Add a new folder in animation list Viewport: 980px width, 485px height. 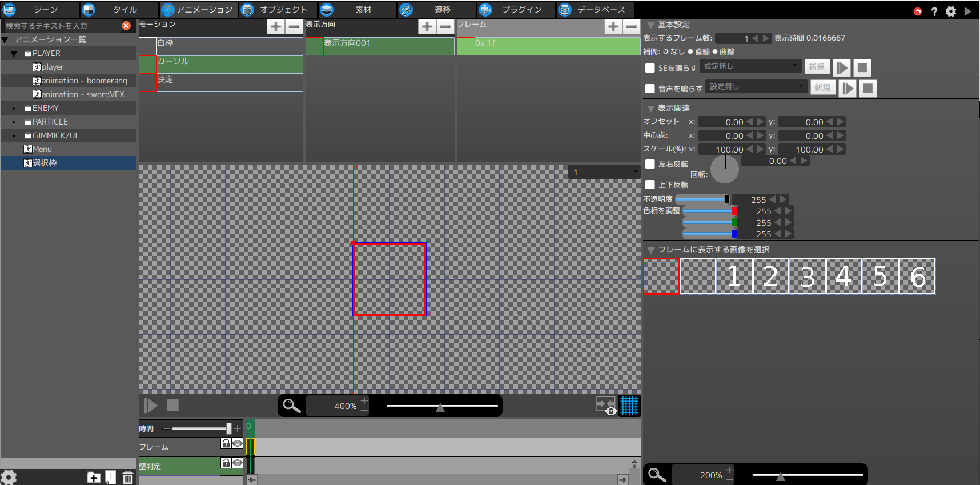[x=94, y=478]
